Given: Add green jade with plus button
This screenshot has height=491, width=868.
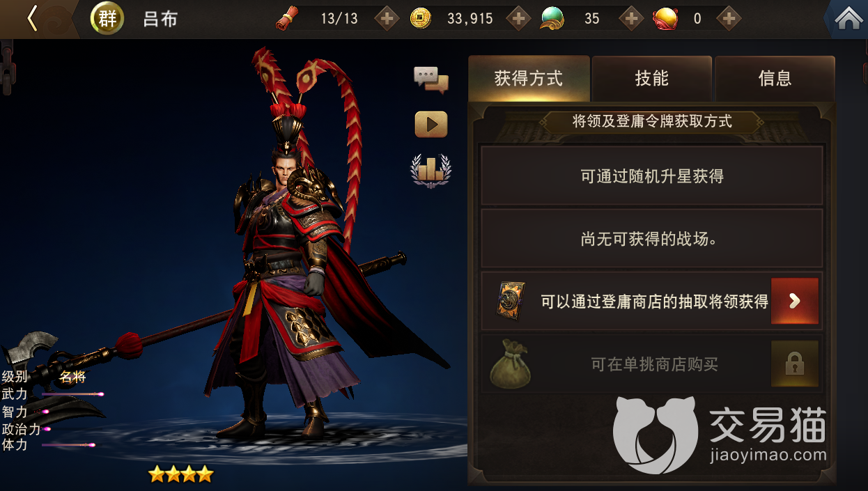Looking at the screenshot, I should (x=630, y=19).
